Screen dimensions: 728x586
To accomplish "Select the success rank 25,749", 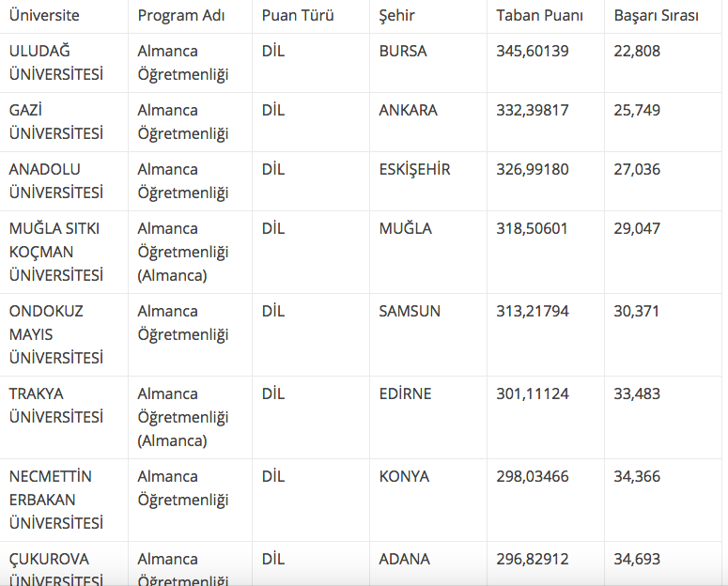I will click(637, 111).
